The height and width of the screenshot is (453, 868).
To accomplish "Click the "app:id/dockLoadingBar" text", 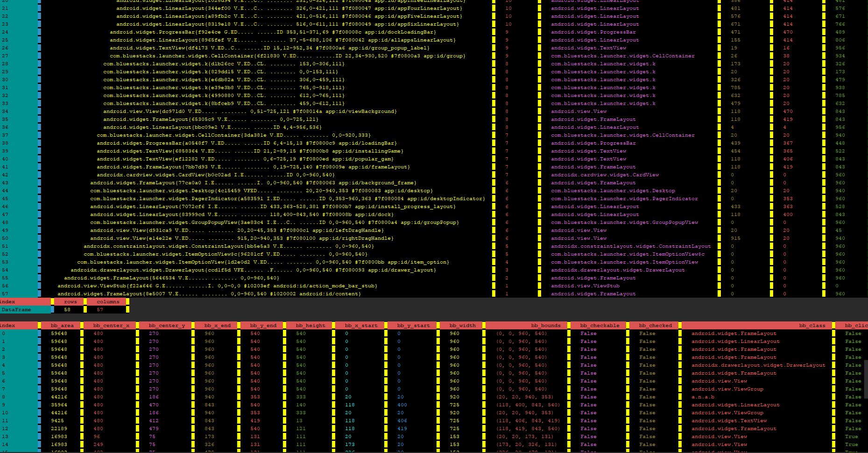I will pyautogui.click(x=399, y=32).
